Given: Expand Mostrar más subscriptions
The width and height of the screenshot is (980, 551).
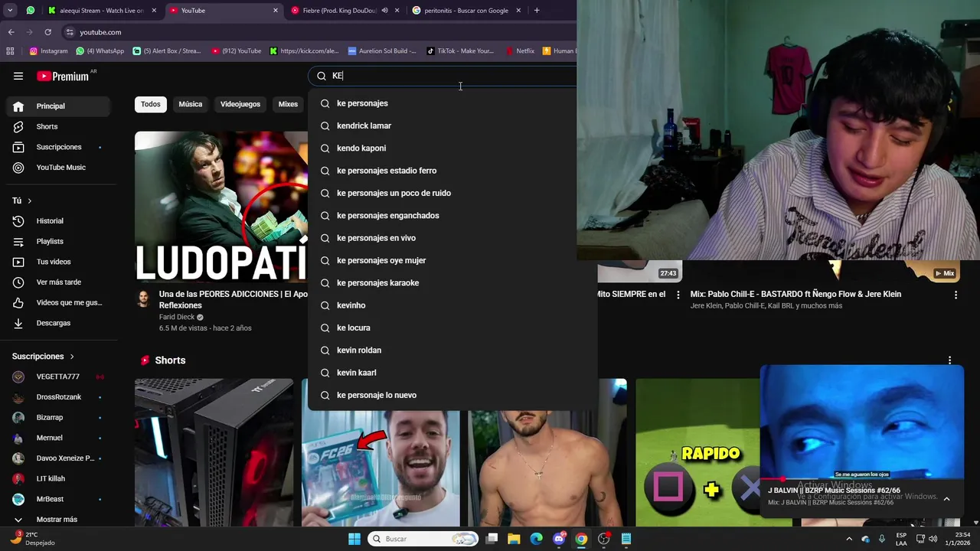Looking at the screenshot, I should pyautogui.click(x=58, y=520).
